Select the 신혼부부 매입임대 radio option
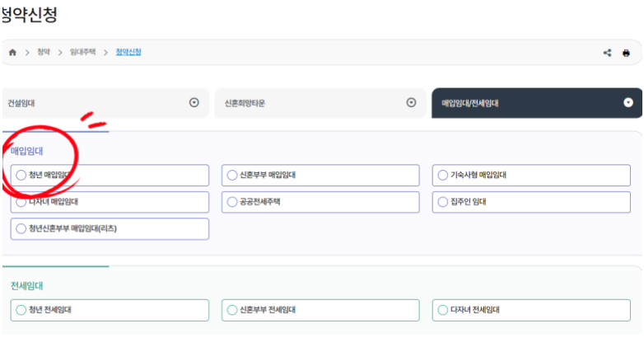The height and width of the screenshot is (338, 644). click(232, 175)
